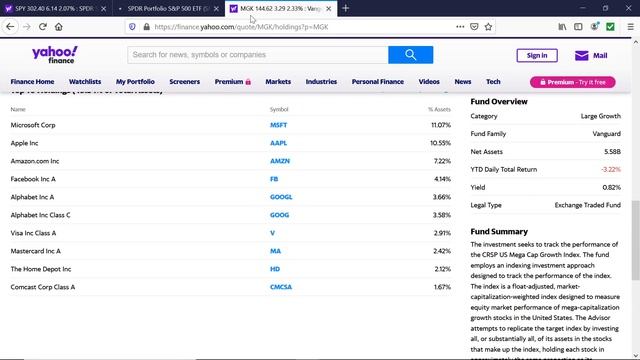Open News nav item

click(463, 82)
